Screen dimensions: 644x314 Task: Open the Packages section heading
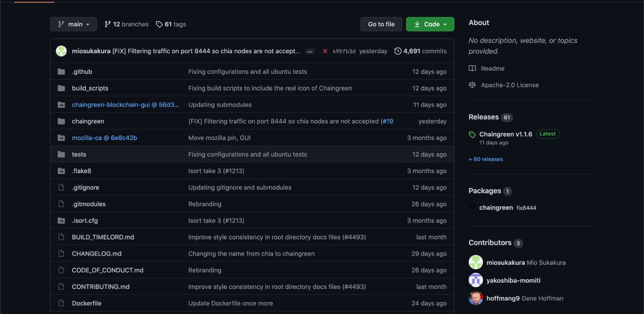point(485,191)
